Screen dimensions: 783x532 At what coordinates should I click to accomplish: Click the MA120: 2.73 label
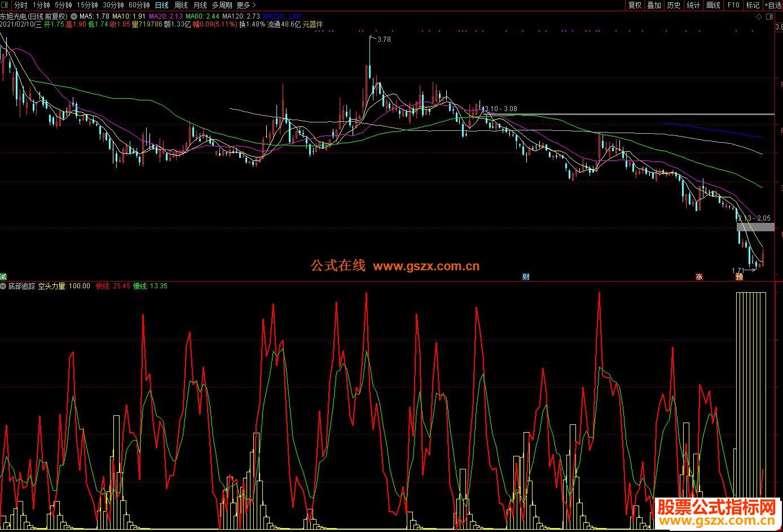(x=241, y=16)
